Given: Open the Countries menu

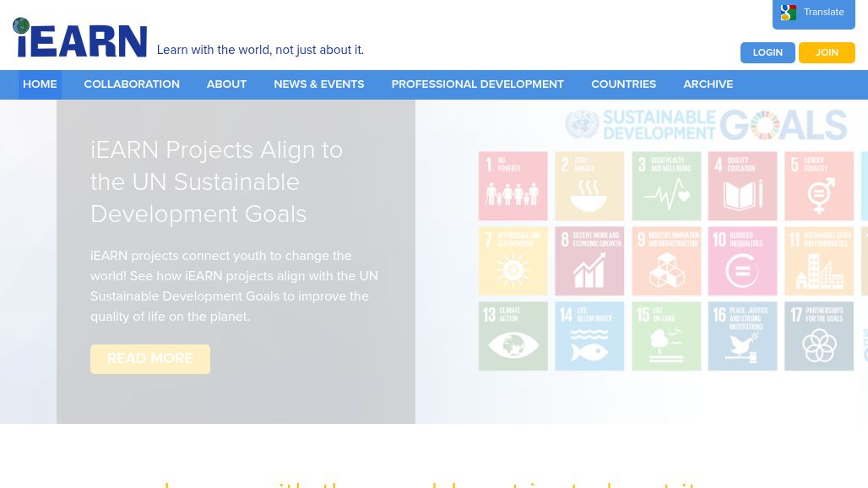Looking at the screenshot, I should click(x=623, y=84).
